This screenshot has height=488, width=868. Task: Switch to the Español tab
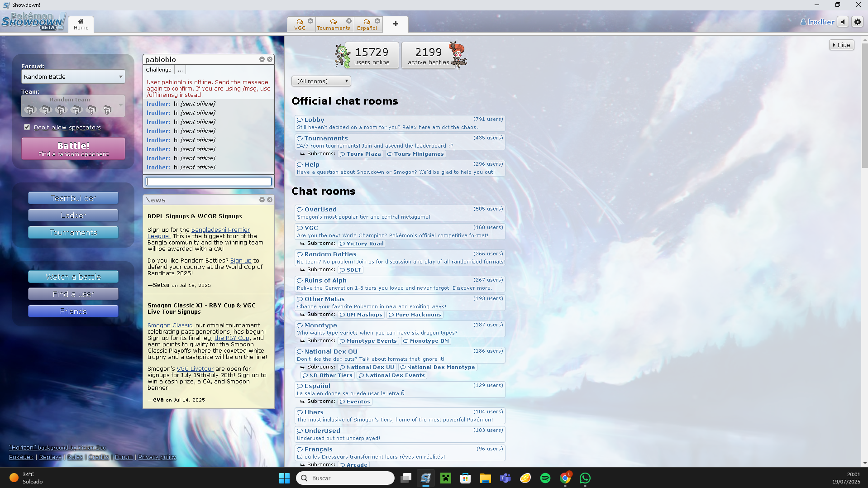[x=367, y=24]
